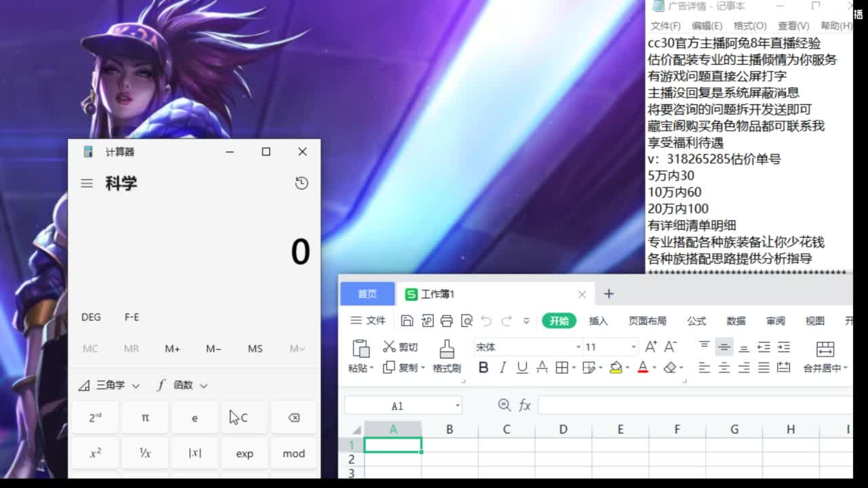Click the Redo arrow in WPS
The image size is (868, 488).
(x=506, y=321)
